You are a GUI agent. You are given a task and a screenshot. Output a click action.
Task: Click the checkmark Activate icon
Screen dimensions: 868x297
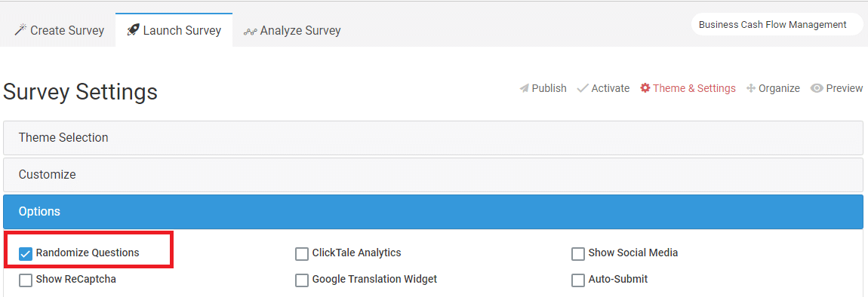583,88
